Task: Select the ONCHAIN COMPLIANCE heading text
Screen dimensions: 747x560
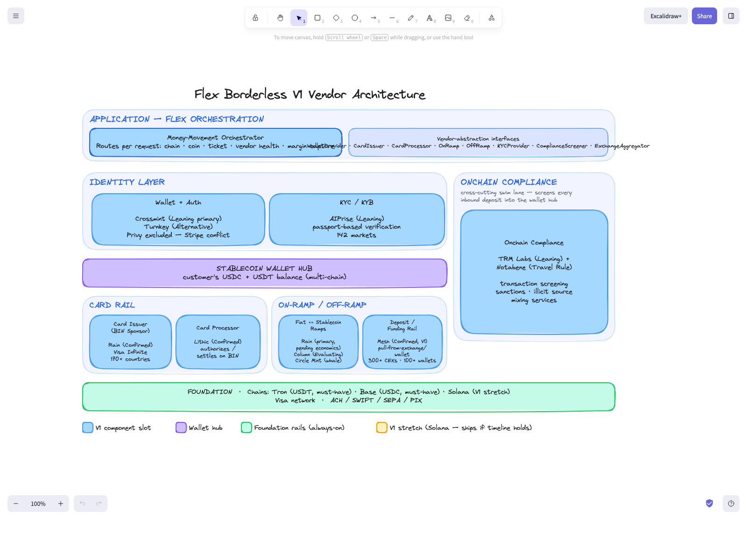Action: pos(509,182)
